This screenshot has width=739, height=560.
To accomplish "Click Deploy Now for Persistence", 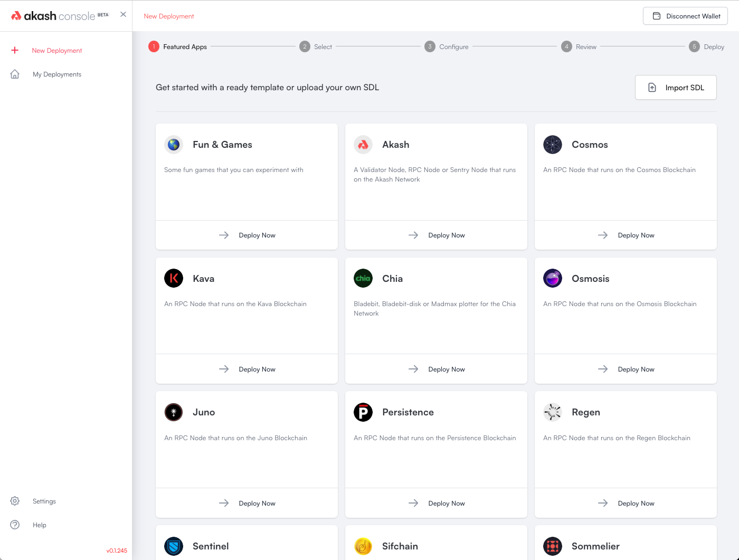I will (x=436, y=503).
